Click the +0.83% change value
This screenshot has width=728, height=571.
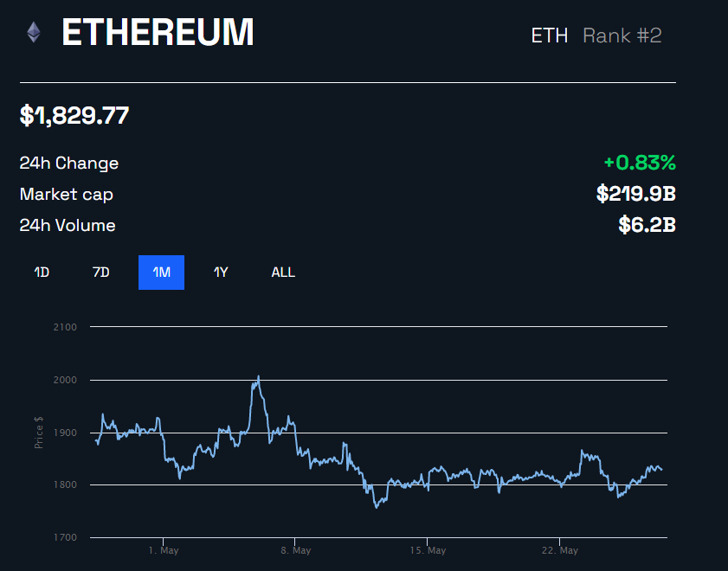point(640,163)
